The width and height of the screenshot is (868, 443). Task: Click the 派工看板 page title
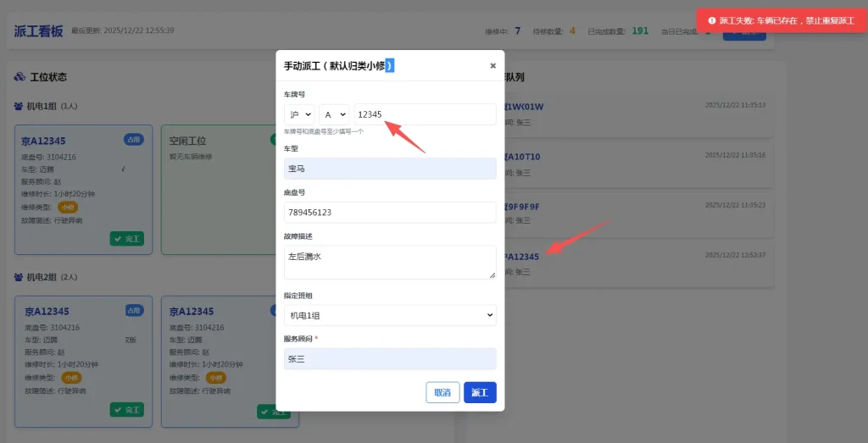click(x=39, y=30)
